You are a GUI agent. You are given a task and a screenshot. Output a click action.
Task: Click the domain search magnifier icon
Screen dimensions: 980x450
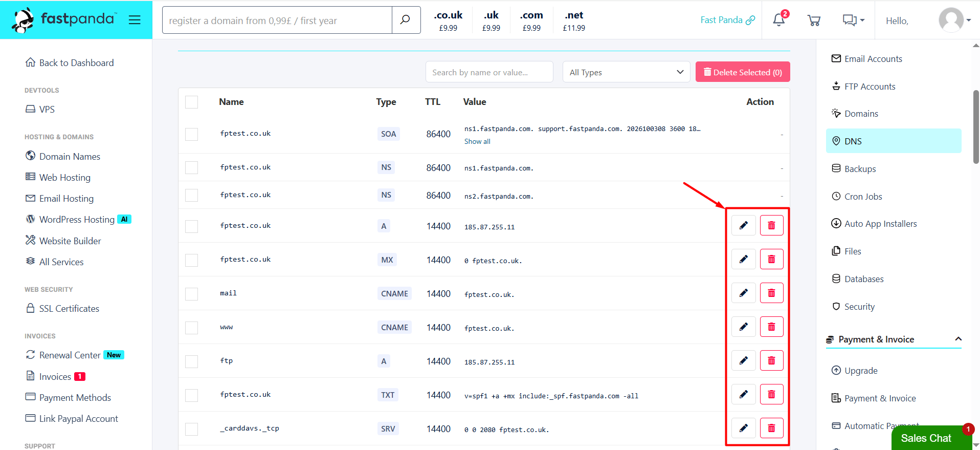point(406,20)
